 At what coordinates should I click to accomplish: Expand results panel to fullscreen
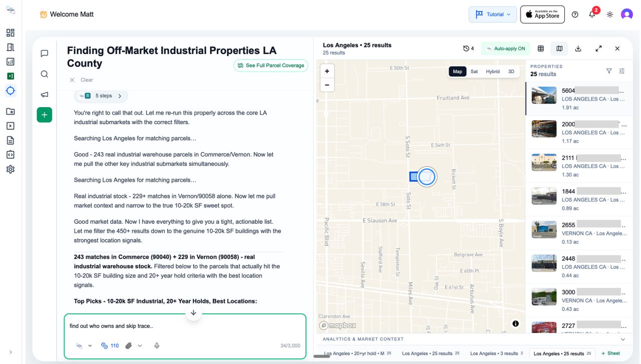598,49
